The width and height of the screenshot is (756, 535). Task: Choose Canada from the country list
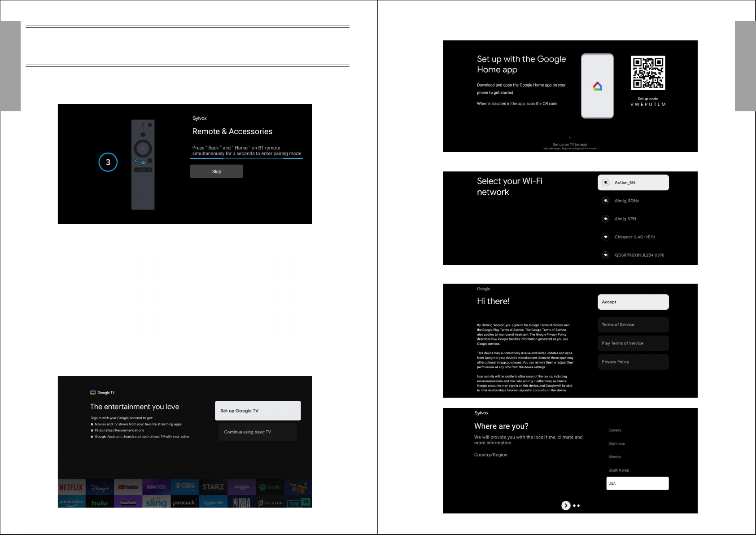(615, 430)
